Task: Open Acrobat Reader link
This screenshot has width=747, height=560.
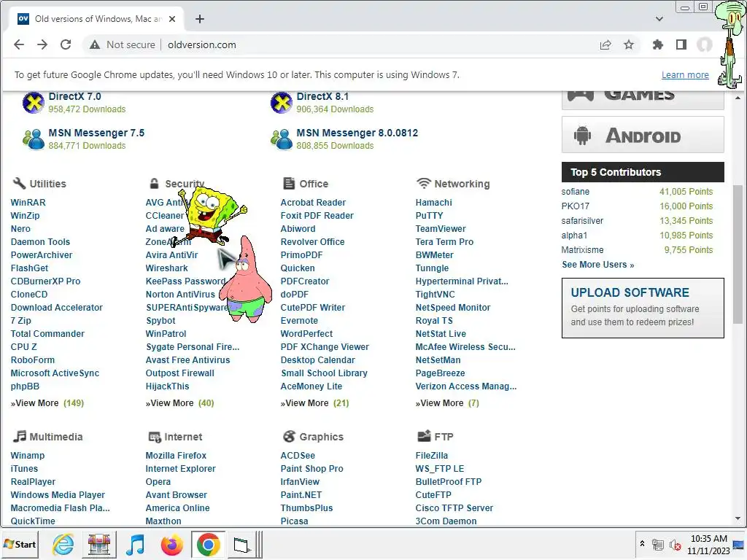Action: [x=313, y=203]
